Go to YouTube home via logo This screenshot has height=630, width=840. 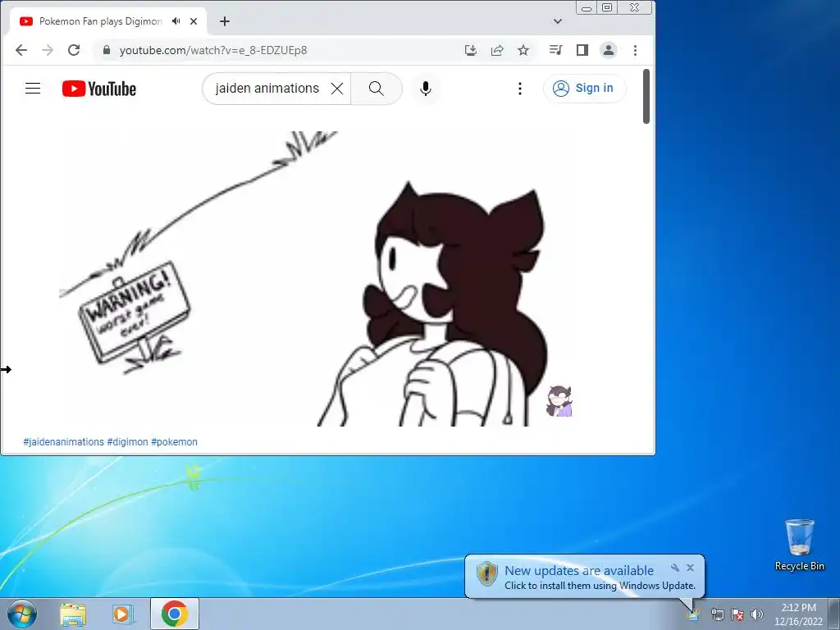coord(99,89)
